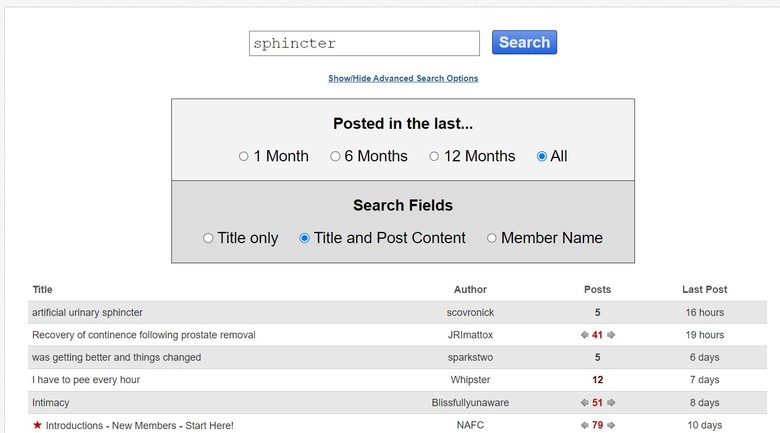The width and height of the screenshot is (780, 433).
Task: Click the left arrow beside 79 posts
Action: 585,425
